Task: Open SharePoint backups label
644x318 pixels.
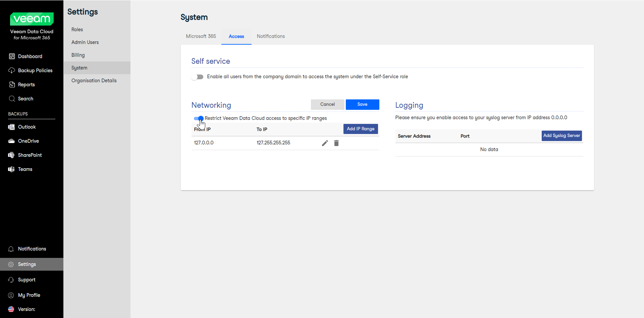Action: pos(30,155)
